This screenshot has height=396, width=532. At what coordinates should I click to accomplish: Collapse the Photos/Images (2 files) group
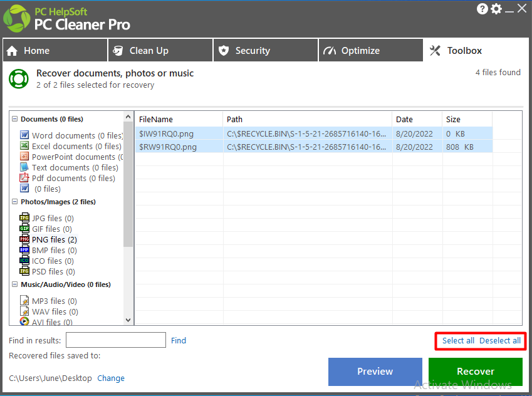pyautogui.click(x=14, y=202)
